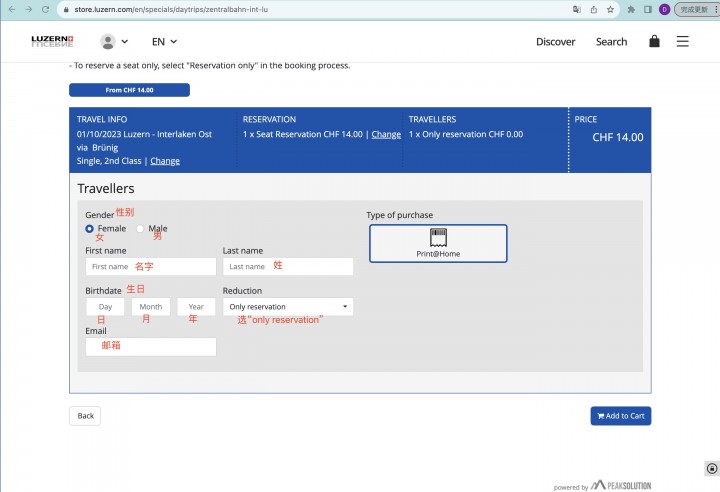Click the browser address bar URL

[171, 9]
